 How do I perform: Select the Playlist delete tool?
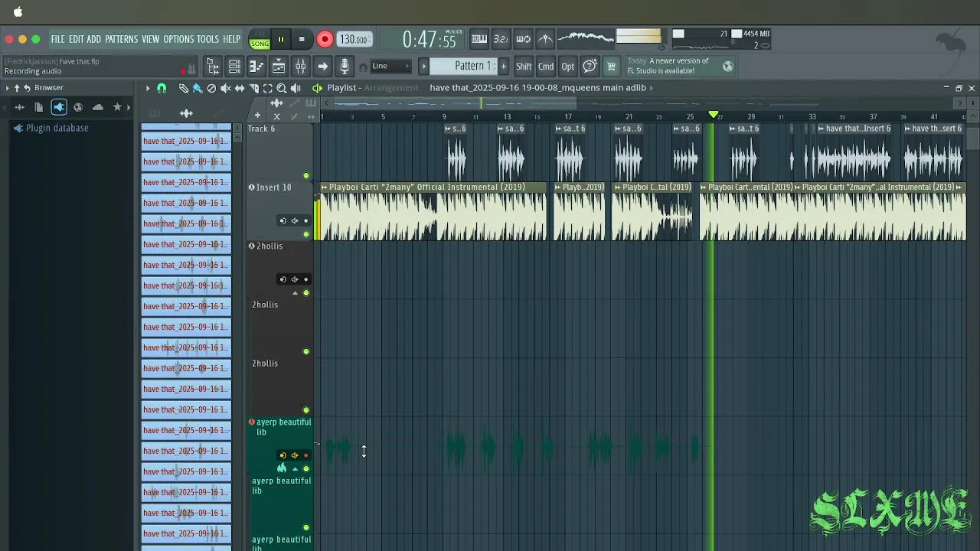[x=211, y=88]
